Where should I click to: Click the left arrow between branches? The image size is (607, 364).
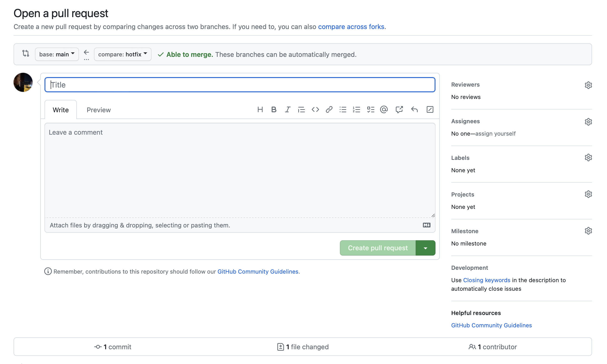coord(86,52)
